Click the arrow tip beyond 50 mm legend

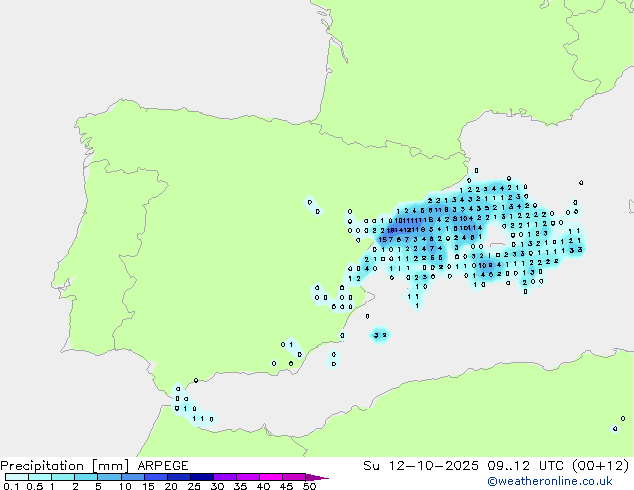(317, 477)
